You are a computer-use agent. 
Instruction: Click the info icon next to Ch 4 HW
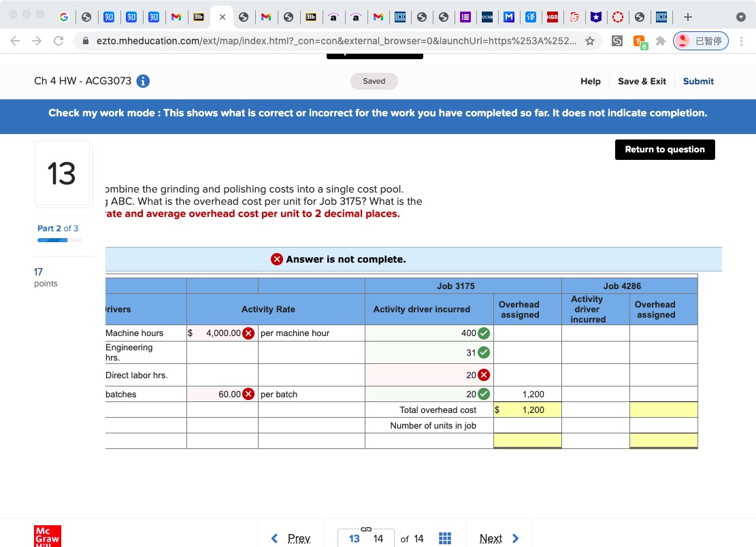pyautogui.click(x=142, y=80)
